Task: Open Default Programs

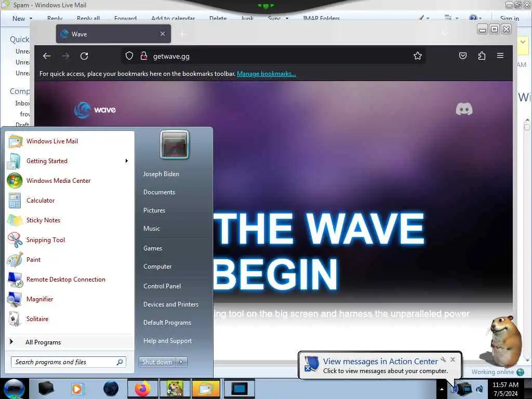Action: [167, 323]
